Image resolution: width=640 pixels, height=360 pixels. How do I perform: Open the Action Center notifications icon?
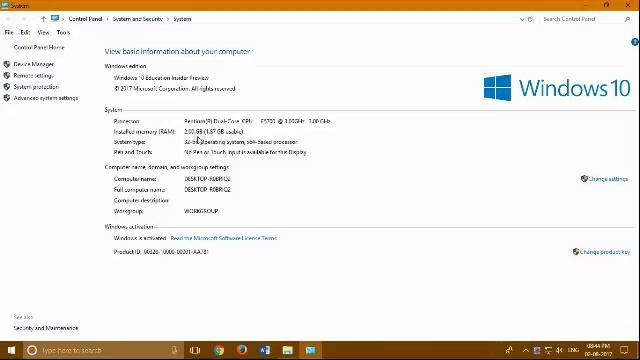click(624, 350)
